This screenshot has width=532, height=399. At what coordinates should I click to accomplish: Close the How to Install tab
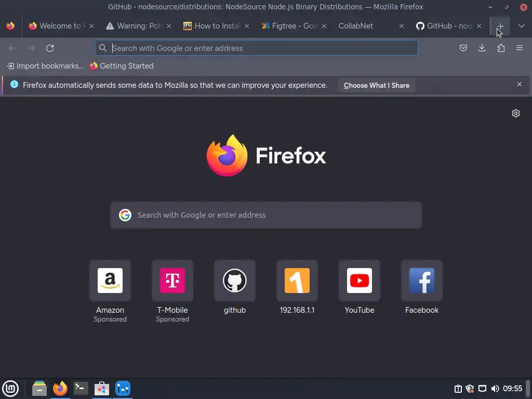[x=247, y=26]
